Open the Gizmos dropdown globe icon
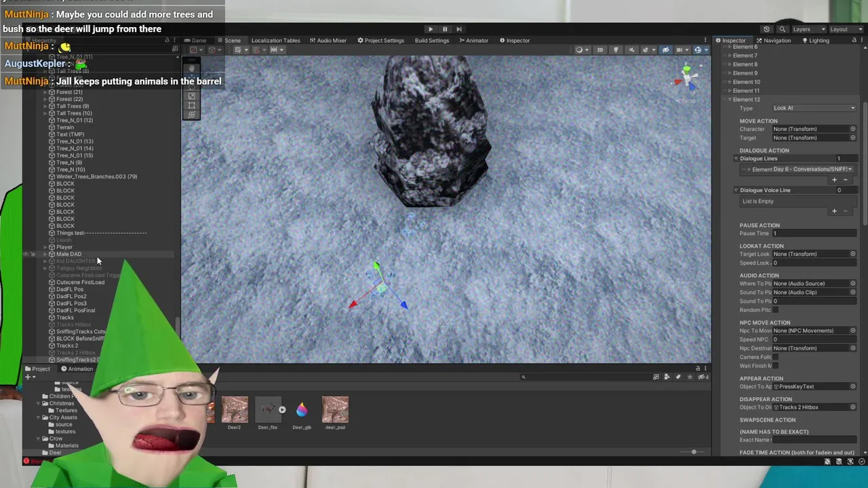Image resolution: width=868 pixels, height=488 pixels. 699,50
